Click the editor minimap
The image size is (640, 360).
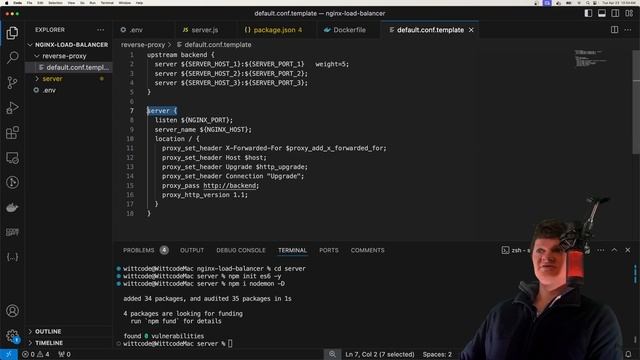tap(592, 58)
